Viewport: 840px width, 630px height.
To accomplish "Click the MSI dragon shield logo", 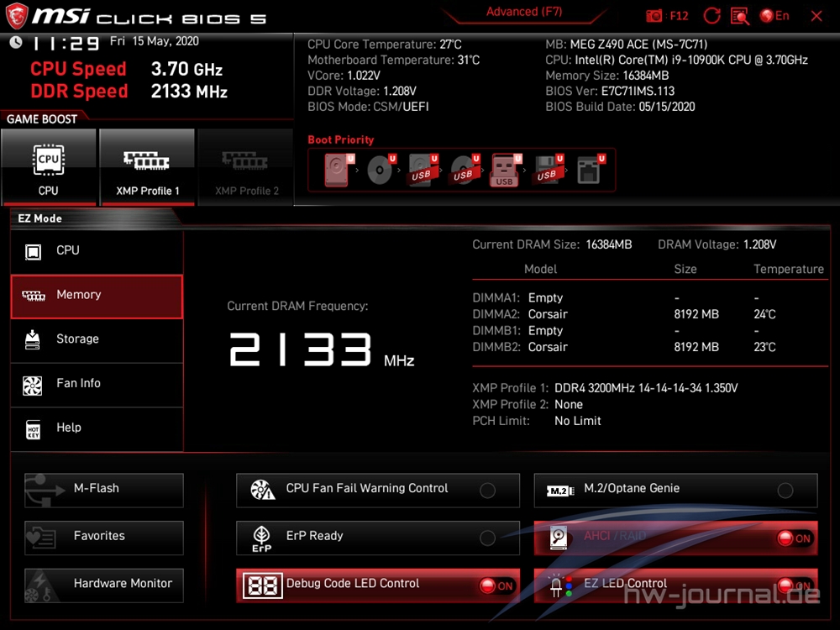I will point(16,16).
